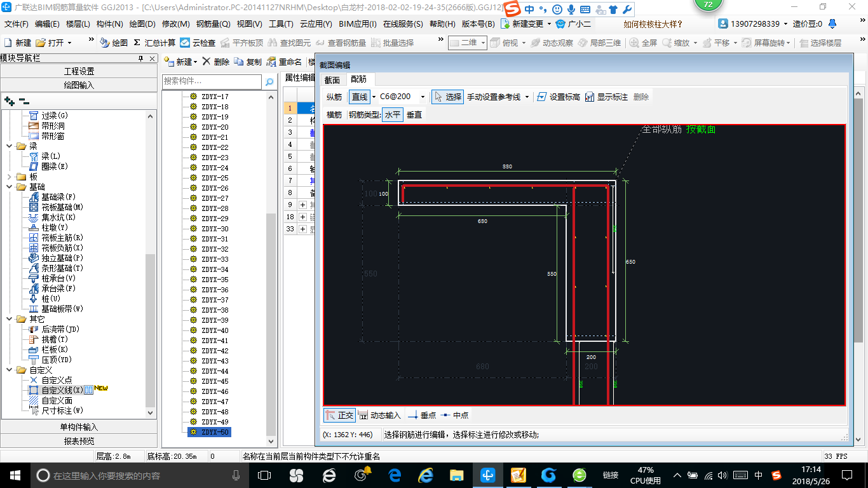Click the 设置标高 icon in section editor
The image size is (868, 488).
pyautogui.click(x=541, y=97)
